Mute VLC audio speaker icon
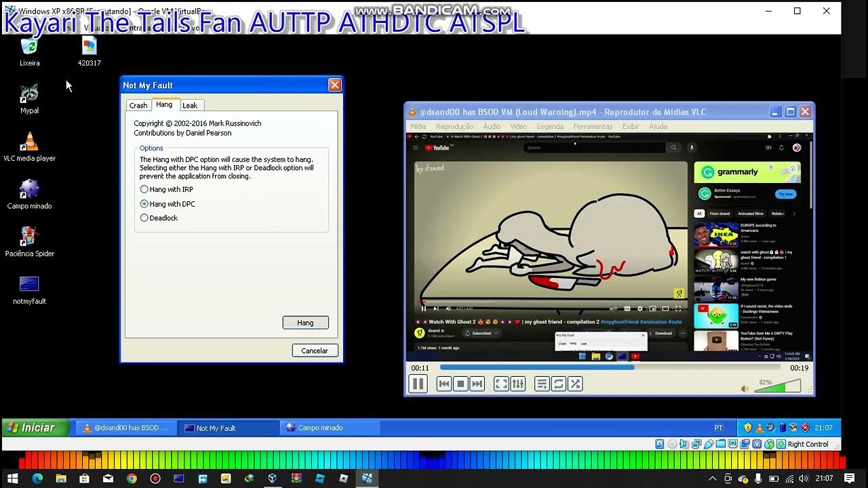Viewport: 868px width, 488px height. pyautogui.click(x=745, y=388)
